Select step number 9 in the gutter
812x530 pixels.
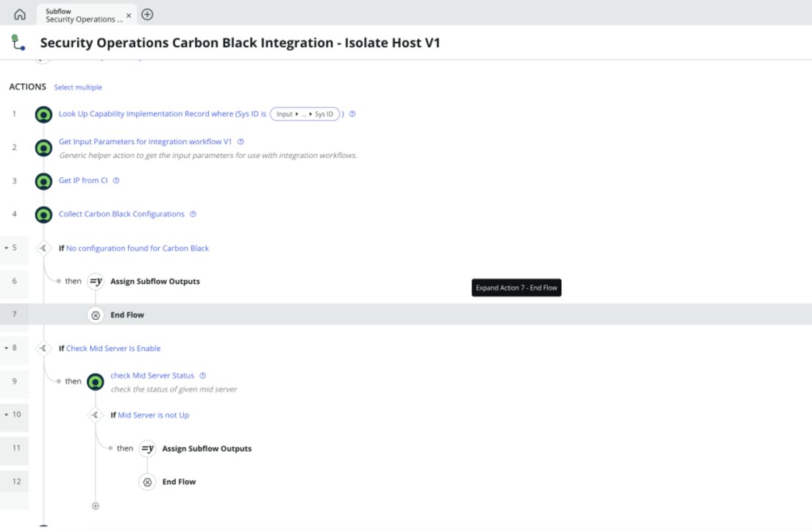15,382
